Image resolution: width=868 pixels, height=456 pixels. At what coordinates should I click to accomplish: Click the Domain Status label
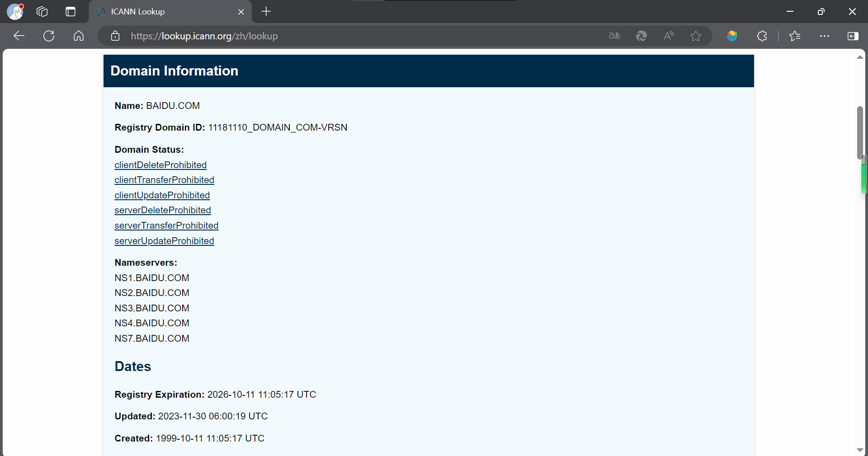pyautogui.click(x=149, y=150)
